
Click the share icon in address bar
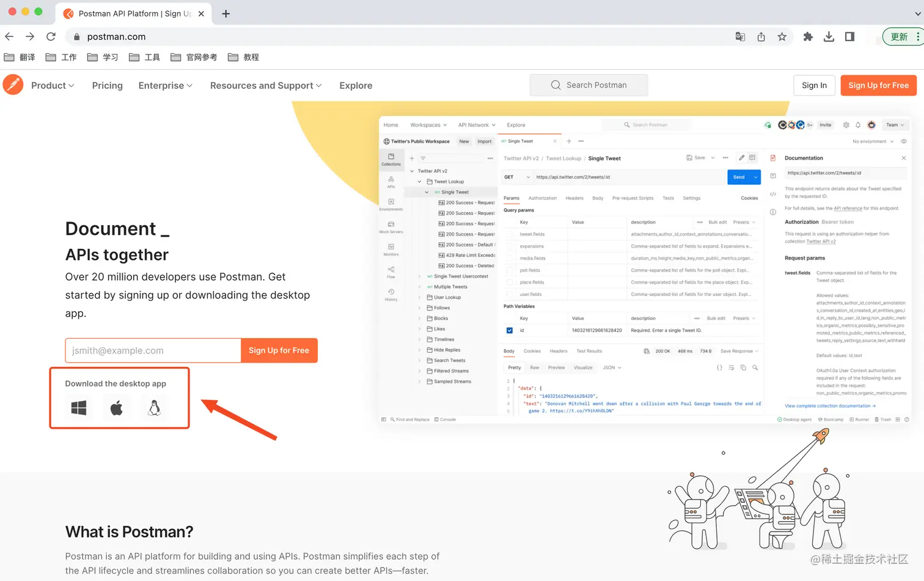coord(761,37)
